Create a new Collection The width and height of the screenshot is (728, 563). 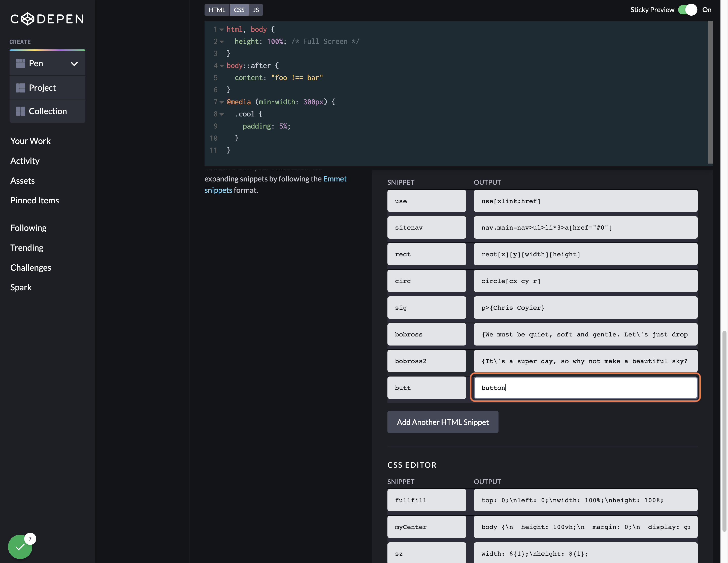[47, 111]
